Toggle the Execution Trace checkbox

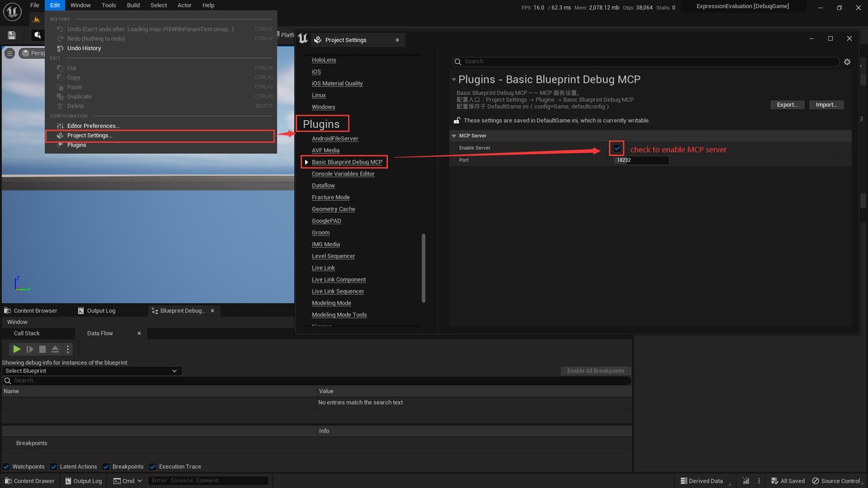[153, 466]
